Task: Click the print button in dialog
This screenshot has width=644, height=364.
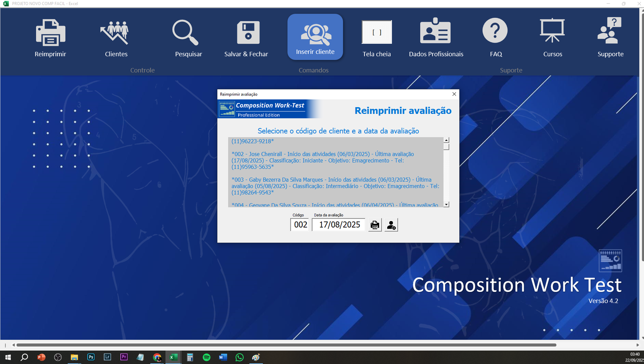Action: tap(375, 225)
